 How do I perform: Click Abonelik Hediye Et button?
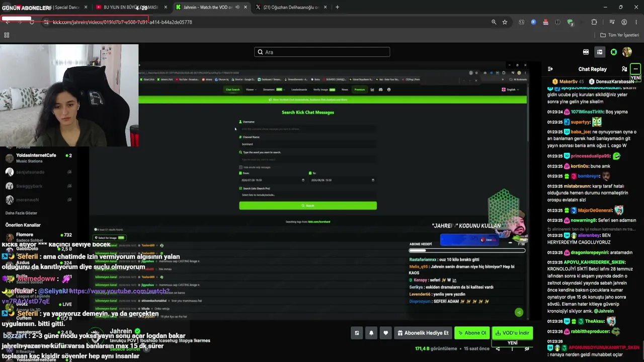click(x=423, y=333)
